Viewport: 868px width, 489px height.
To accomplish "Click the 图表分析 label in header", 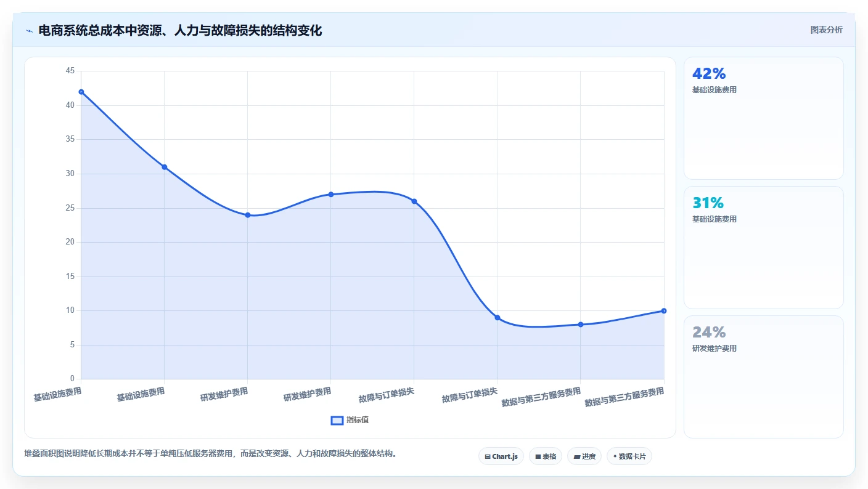I will [826, 30].
